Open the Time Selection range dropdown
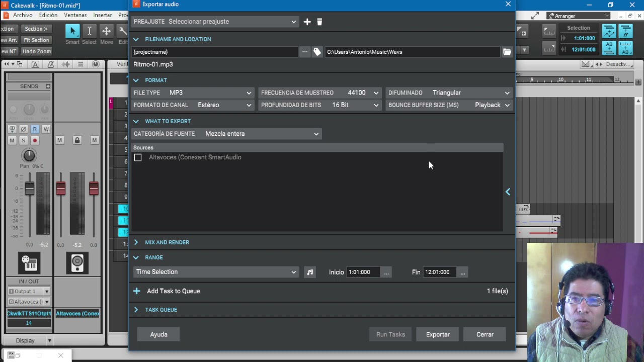Screen dimensions: 644x362 [216, 272]
